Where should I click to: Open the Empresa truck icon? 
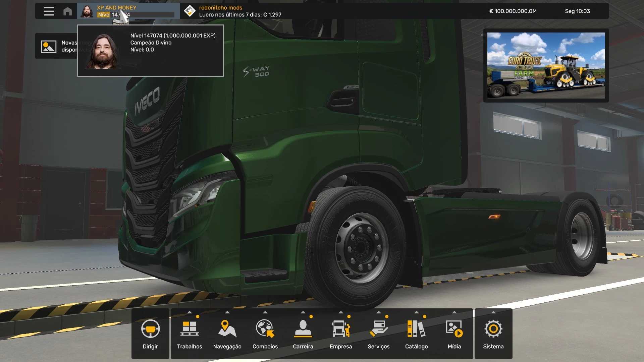point(340,329)
